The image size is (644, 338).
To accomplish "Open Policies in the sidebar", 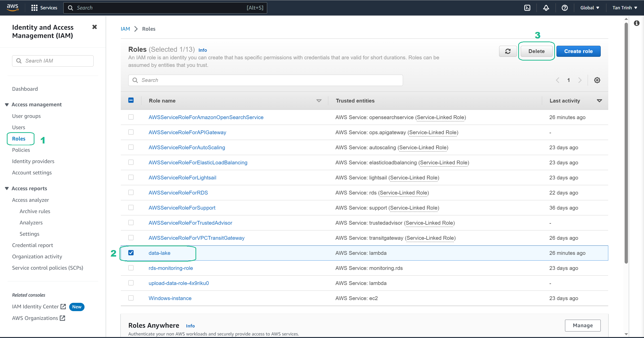I will [21, 150].
